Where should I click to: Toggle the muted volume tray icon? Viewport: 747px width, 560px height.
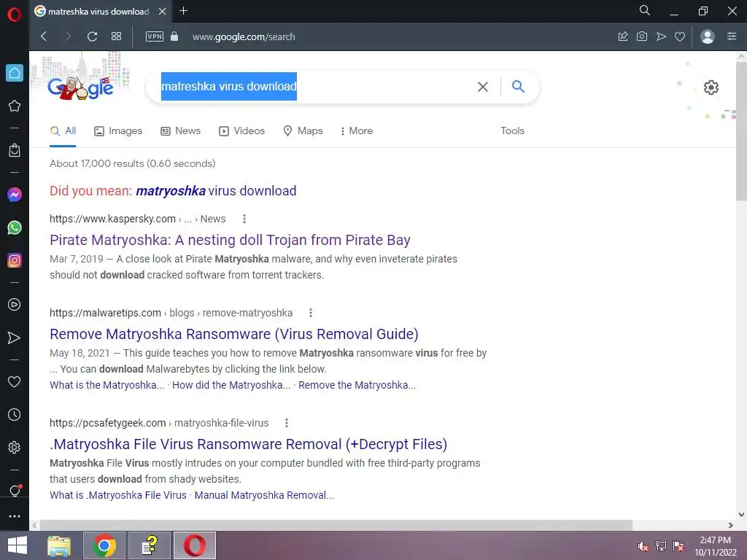(x=643, y=546)
